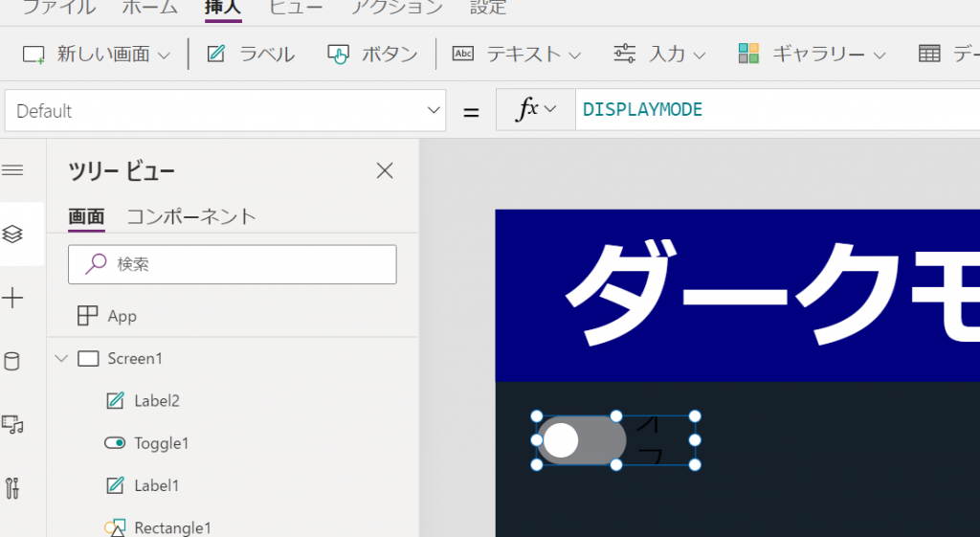Image resolution: width=980 pixels, height=537 pixels.
Task: Insert a ラベル control
Action: pyautogui.click(x=251, y=55)
